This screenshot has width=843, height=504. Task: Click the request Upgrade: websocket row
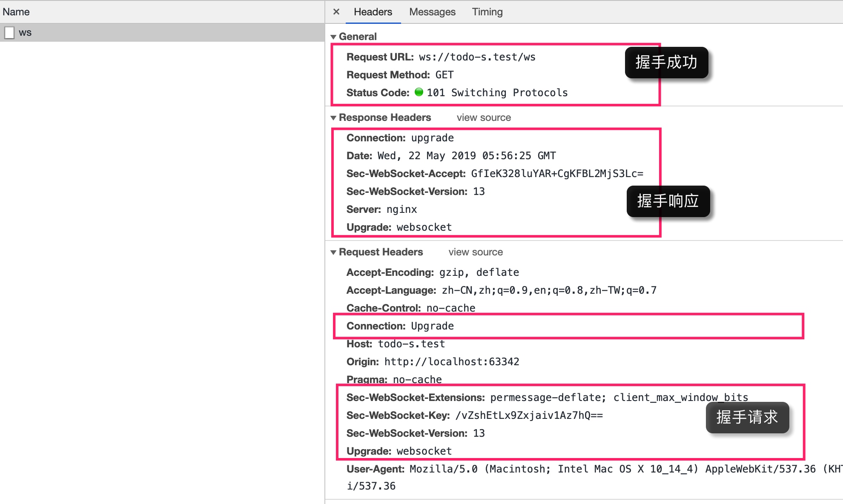coord(399,451)
